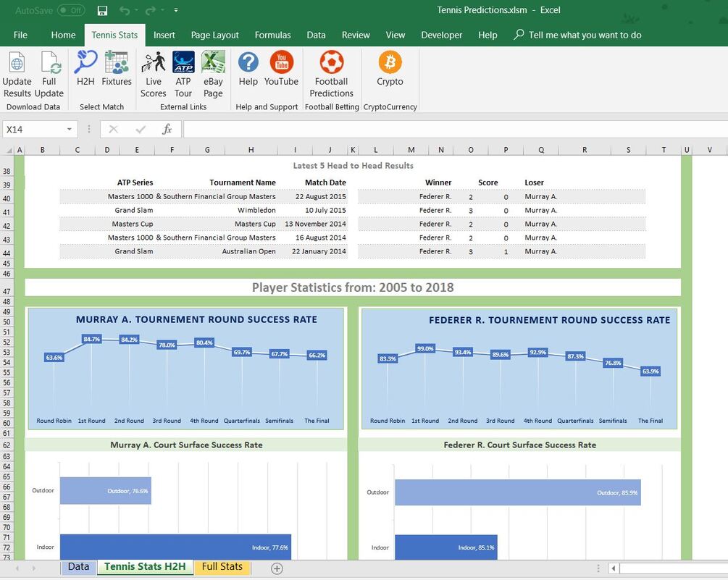Click the Save floppy disk icon

click(103, 10)
